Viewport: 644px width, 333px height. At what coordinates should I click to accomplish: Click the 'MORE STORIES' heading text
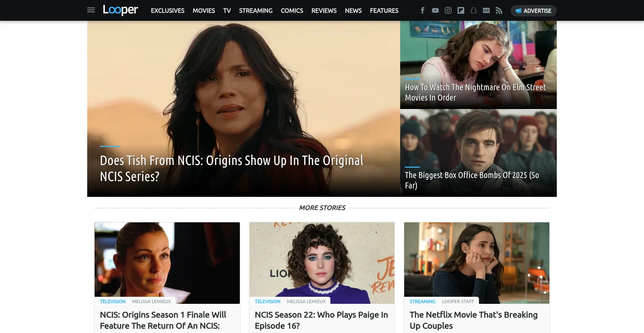pyautogui.click(x=322, y=208)
